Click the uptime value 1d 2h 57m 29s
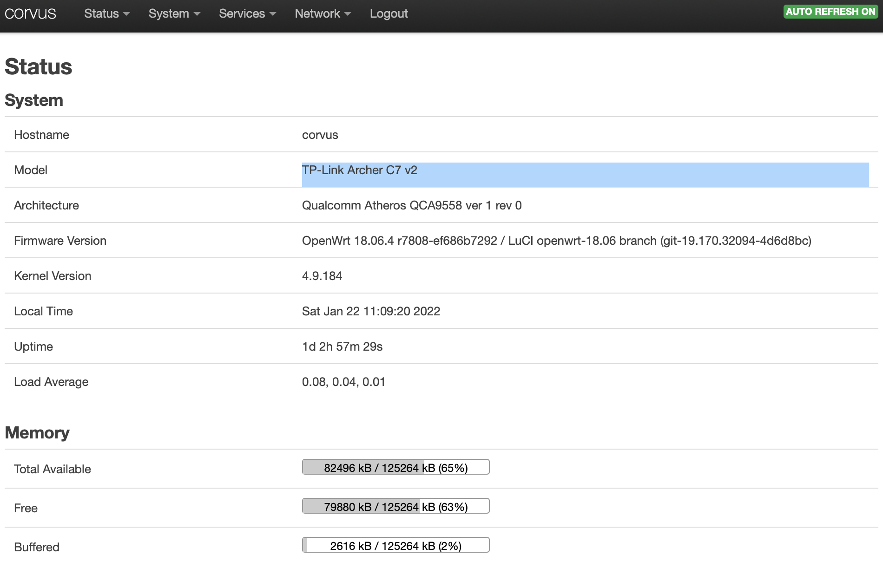This screenshot has height=588, width=883. click(x=342, y=346)
